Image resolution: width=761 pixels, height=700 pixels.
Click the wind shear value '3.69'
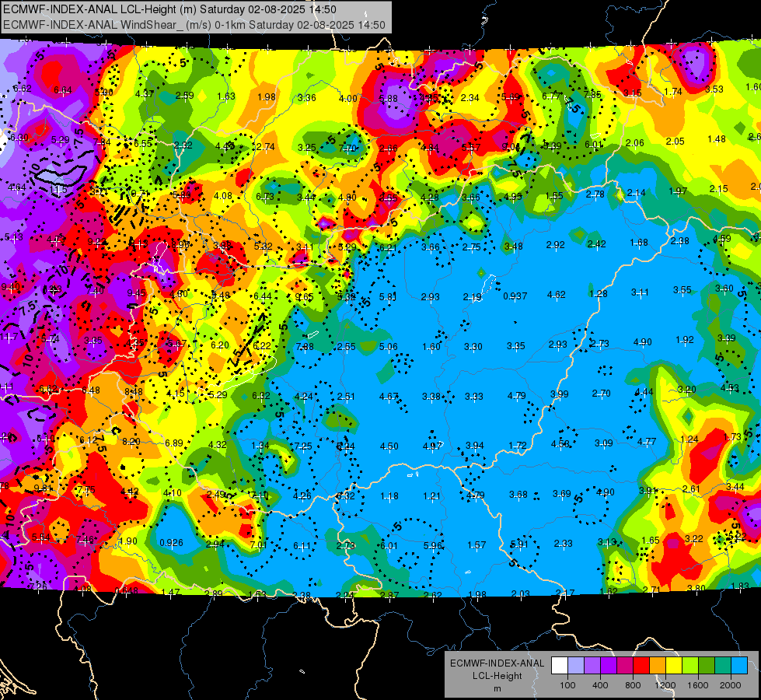pos(561,494)
